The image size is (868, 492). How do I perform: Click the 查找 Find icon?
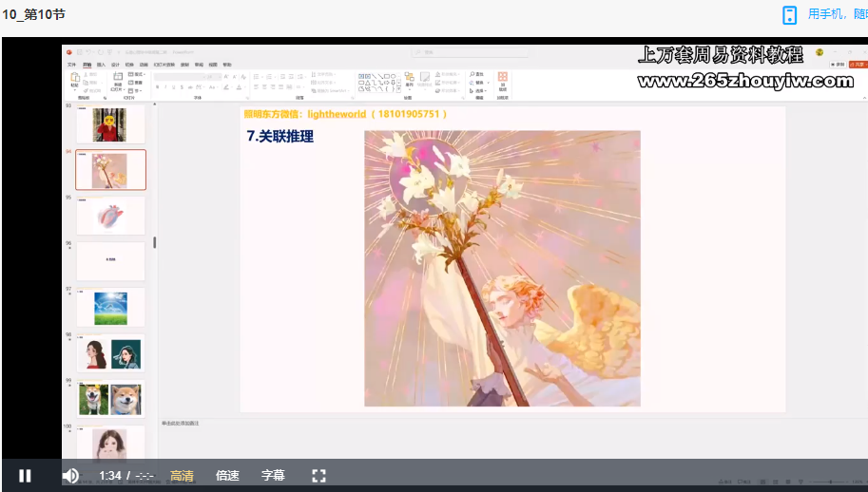coord(476,74)
